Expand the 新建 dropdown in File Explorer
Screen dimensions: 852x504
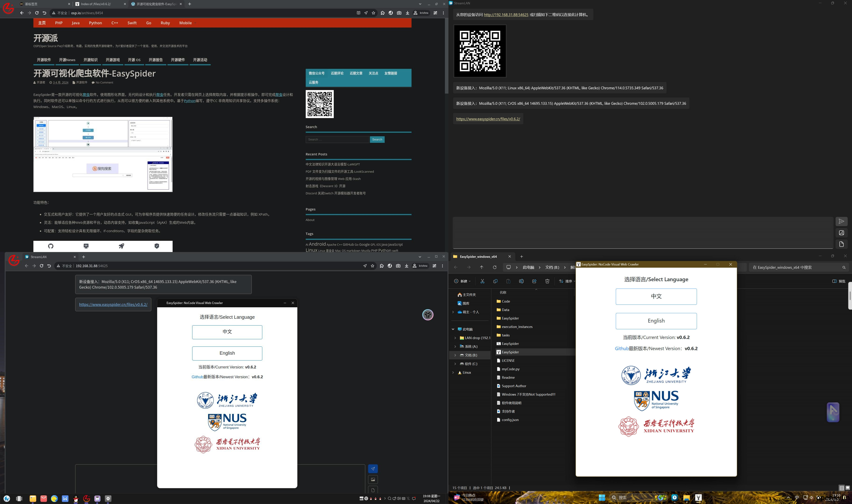[x=462, y=281]
